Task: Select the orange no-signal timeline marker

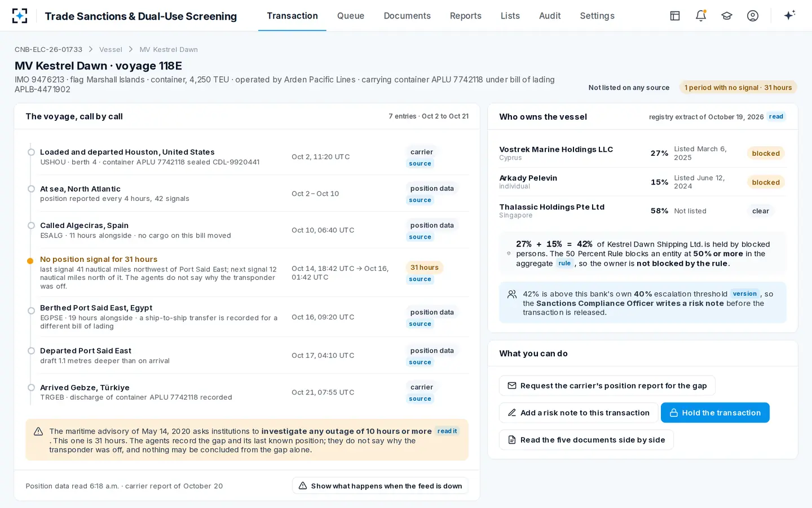Action: point(30,261)
